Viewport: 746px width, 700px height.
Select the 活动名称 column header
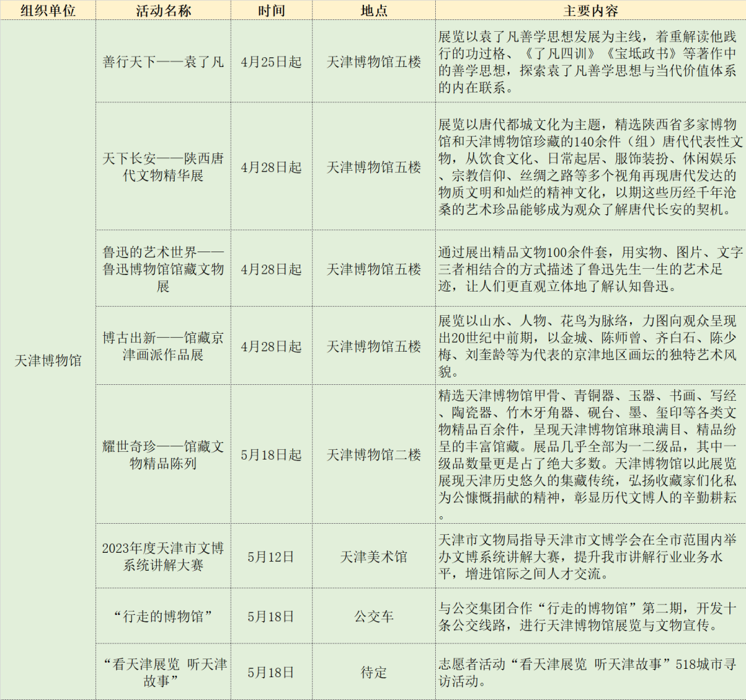coord(163,10)
